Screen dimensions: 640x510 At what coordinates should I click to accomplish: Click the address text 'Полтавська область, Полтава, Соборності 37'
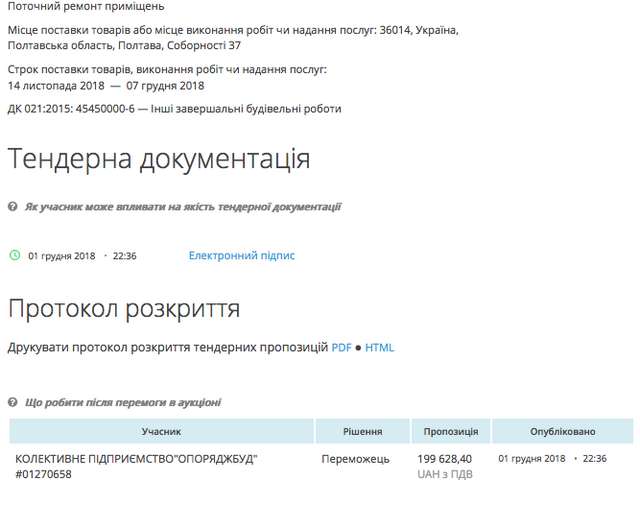(x=124, y=45)
